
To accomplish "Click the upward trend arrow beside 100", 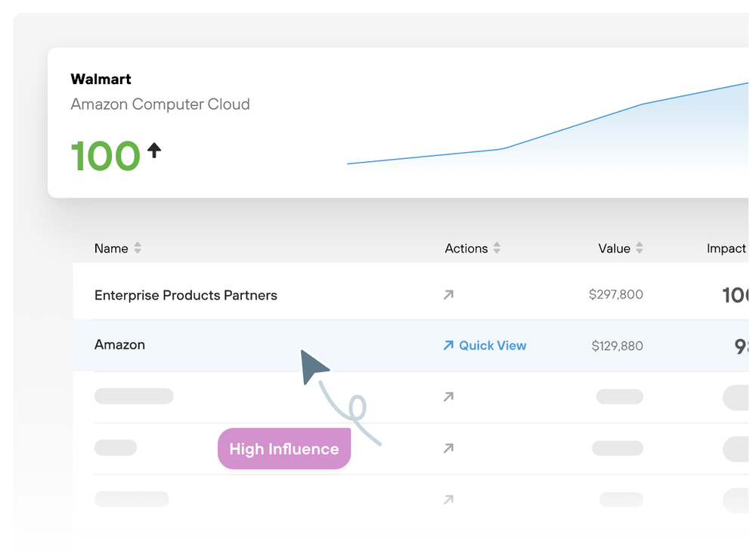I will [154, 151].
